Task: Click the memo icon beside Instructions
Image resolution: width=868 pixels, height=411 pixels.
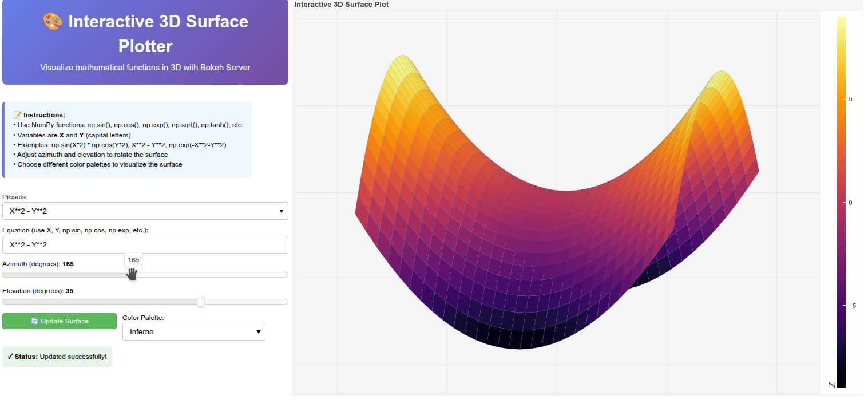Action: [x=17, y=115]
